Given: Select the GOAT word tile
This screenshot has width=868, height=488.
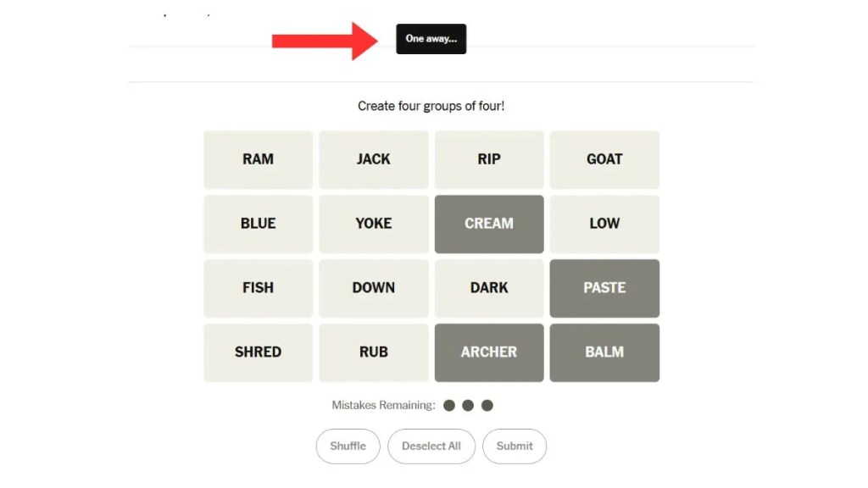Looking at the screenshot, I should pyautogui.click(x=604, y=159).
